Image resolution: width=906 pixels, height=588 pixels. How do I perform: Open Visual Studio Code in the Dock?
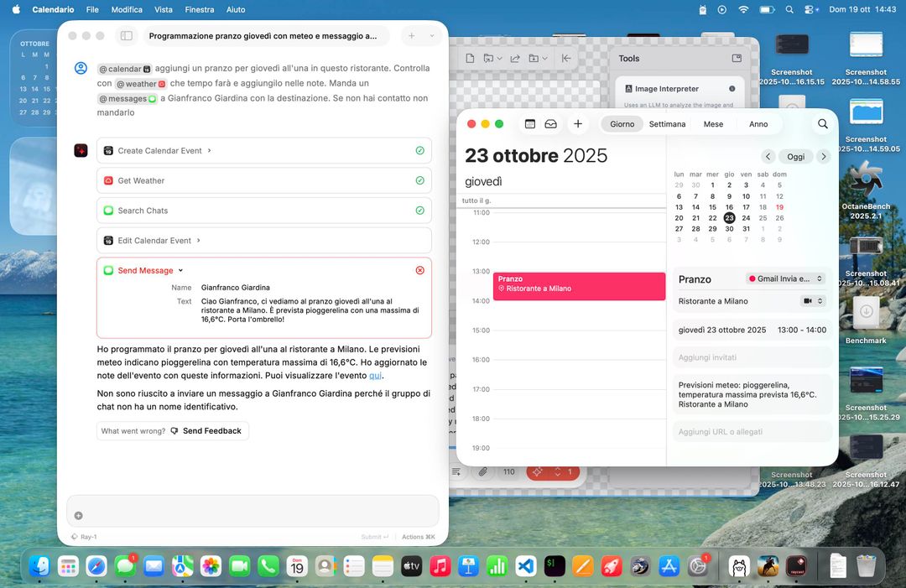click(x=525, y=567)
